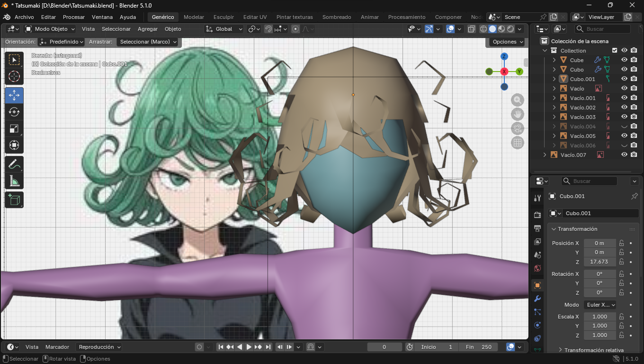Open the Editar menu
644x364 pixels.
[x=48, y=17]
